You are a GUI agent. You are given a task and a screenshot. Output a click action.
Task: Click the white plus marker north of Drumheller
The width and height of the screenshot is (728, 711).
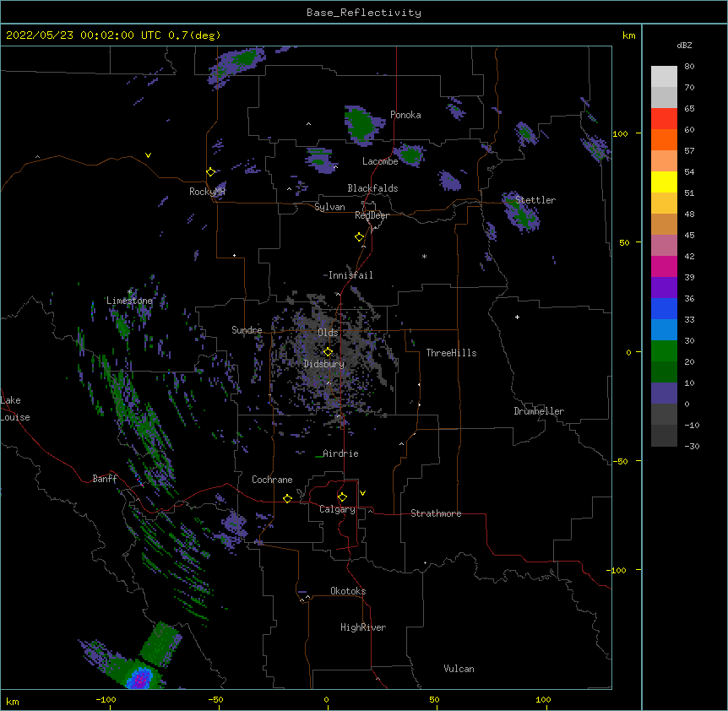(517, 317)
